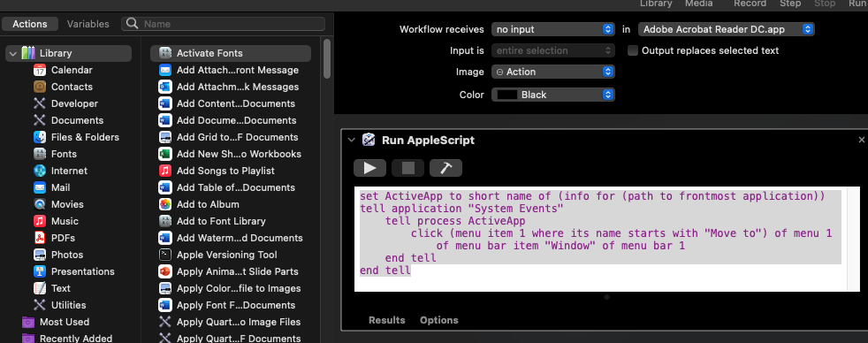Select the Activate Fonts action
868x343 pixels.
point(231,53)
